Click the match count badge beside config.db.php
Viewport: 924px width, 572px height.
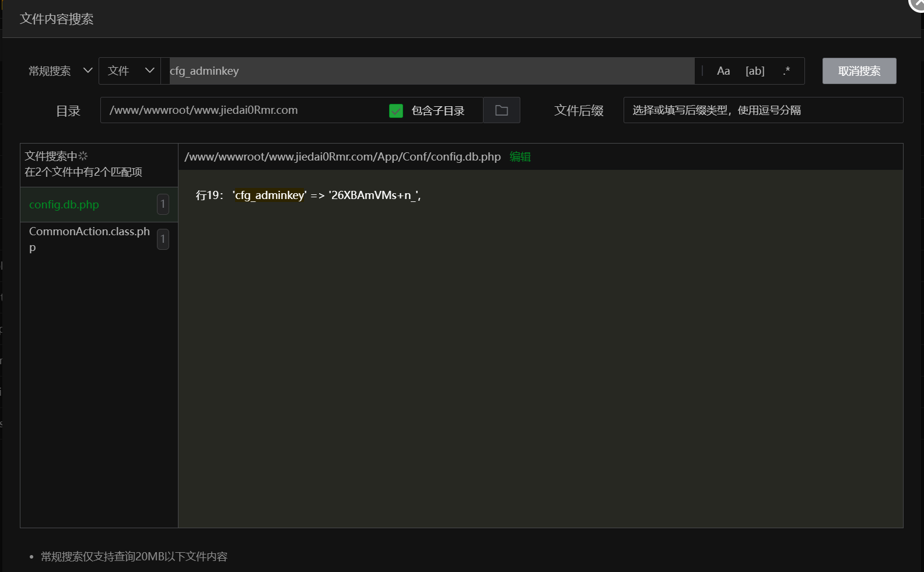[x=163, y=204]
